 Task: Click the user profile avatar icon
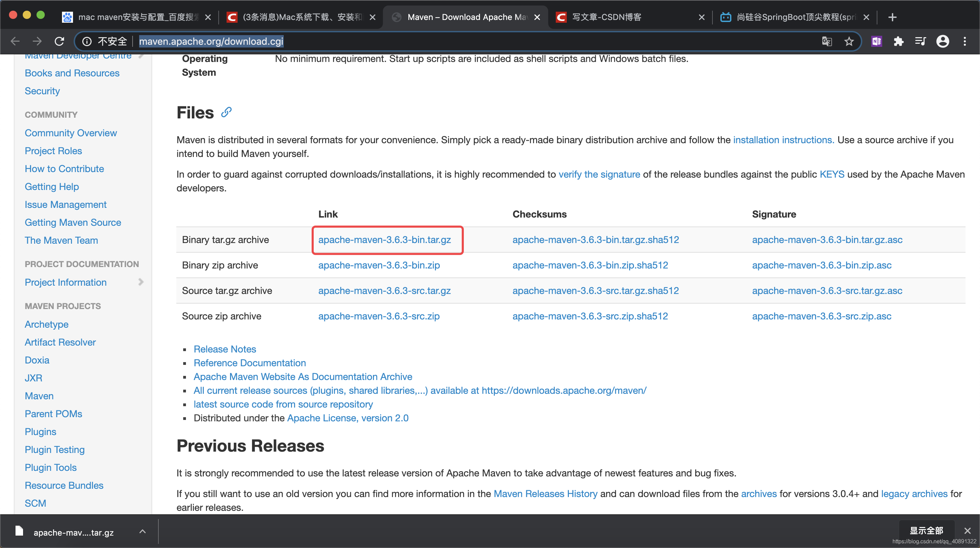click(942, 41)
